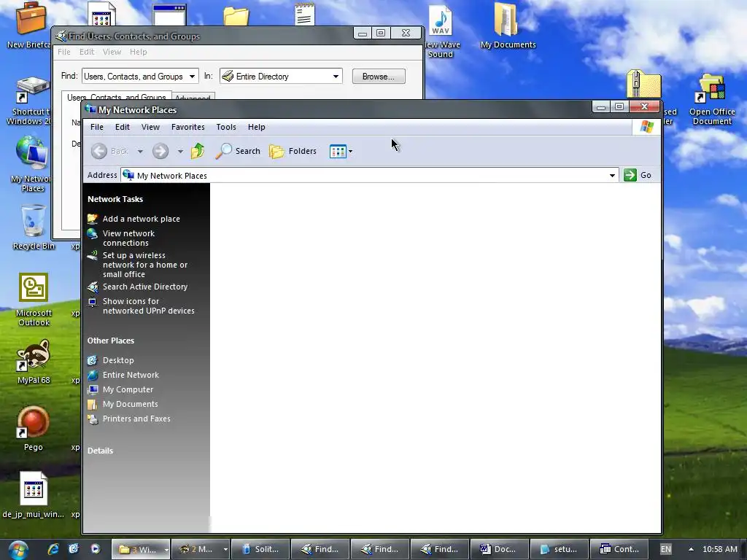Click View network connections link
747x560 pixels.
point(128,238)
